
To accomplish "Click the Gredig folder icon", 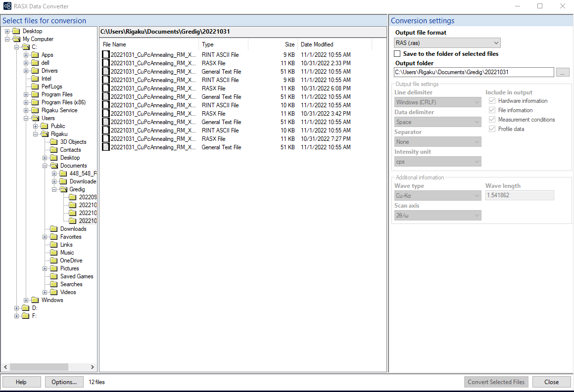I will click(63, 189).
